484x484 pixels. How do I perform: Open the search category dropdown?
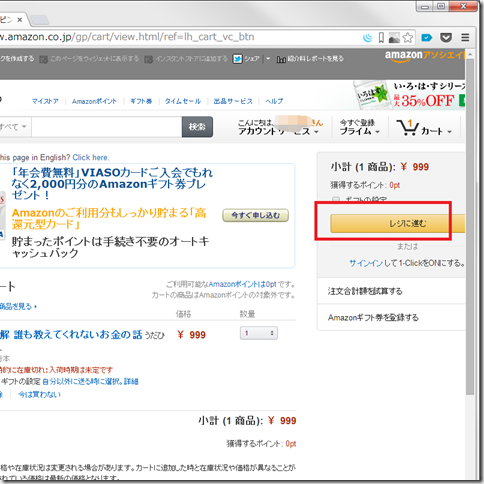(x=13, y=127)
